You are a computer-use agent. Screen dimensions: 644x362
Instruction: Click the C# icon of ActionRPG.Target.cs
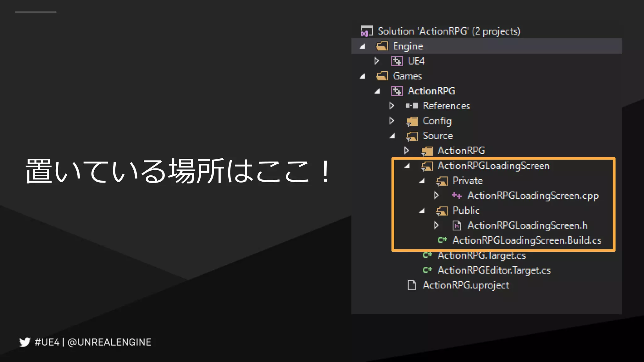(427, 255)
